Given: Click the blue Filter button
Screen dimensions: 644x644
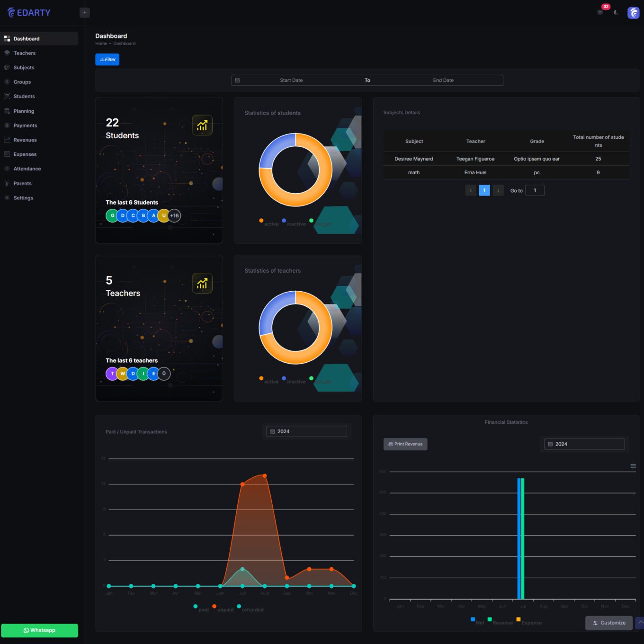Looking at the screenshot, I should click(x=107, y=59).
